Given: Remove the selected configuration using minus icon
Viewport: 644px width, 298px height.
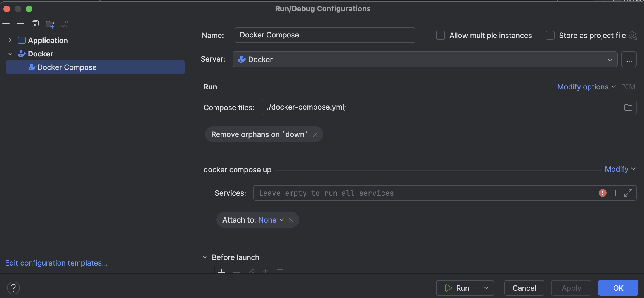Looking at the screenshot, I should [x=20, y=24].
